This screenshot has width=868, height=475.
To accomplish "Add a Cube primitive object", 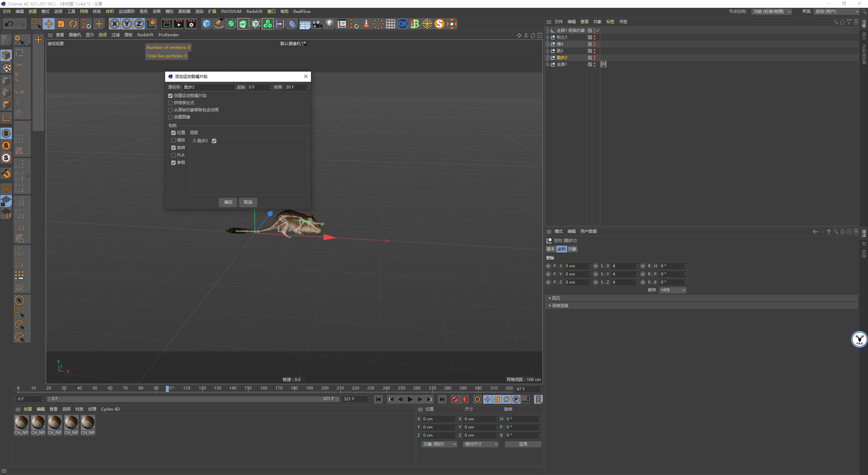I will click(x=206, y=24).
